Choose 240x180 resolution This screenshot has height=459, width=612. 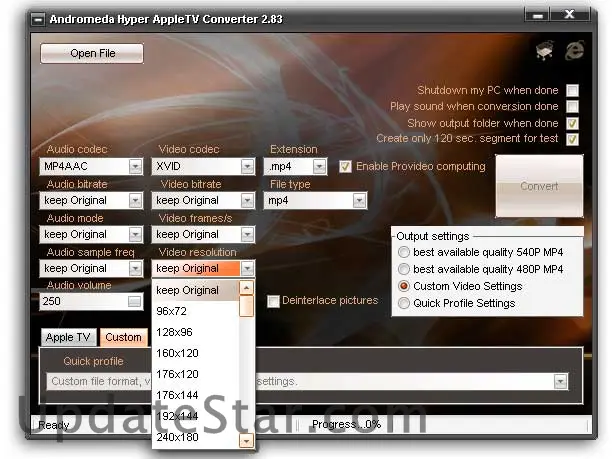(195, 438)
